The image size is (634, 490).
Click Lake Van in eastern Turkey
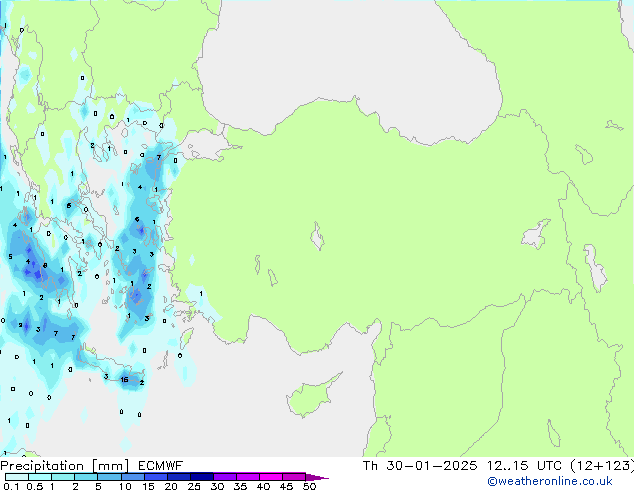coord(535,235)
